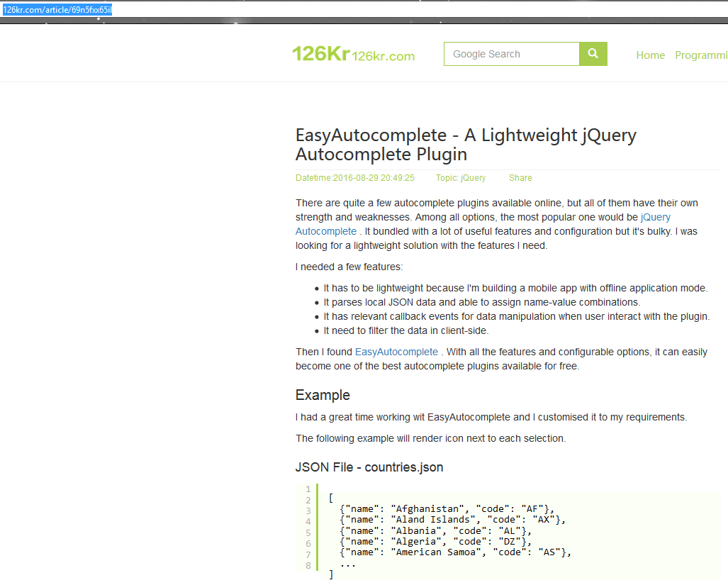This screenshot has height=585, width=728.
Task: Follow the EasyAutocomplete link in the text
Action: coord(396,352)
